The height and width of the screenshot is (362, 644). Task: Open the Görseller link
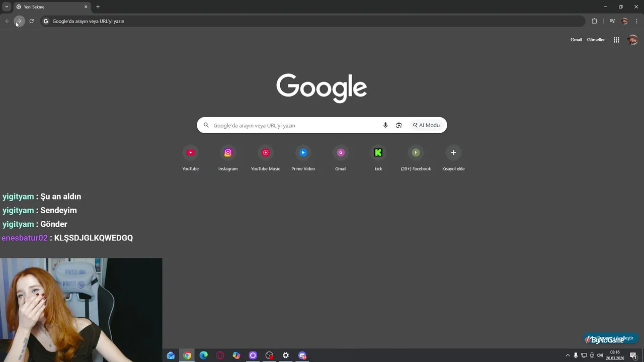(x=596, y=40)
